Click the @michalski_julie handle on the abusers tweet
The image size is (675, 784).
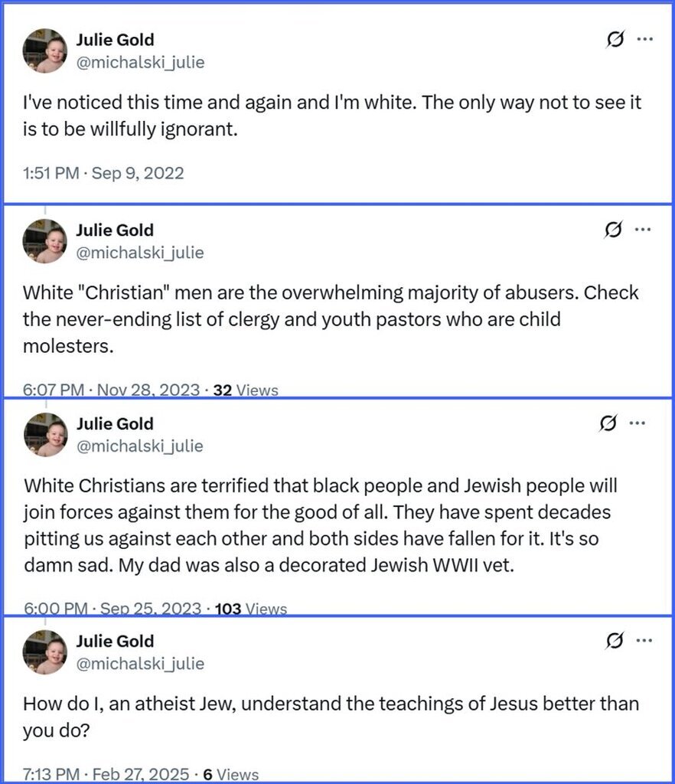pos(140,252)
